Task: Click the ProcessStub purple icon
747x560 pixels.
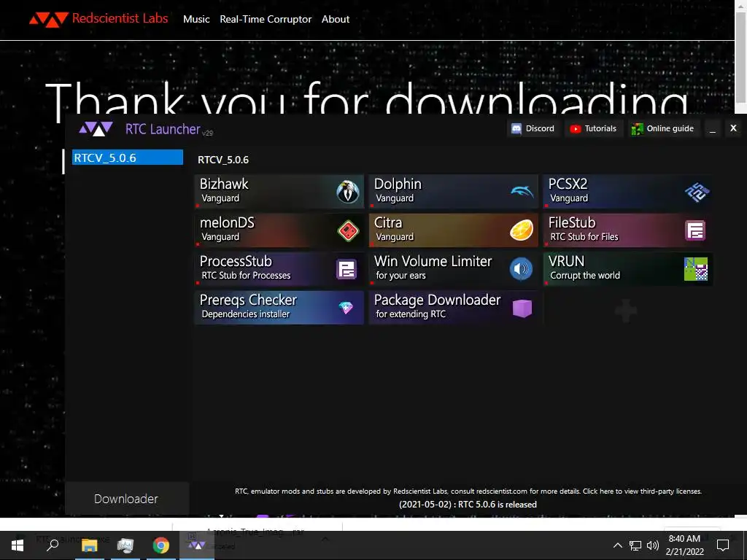Action: 347,270
